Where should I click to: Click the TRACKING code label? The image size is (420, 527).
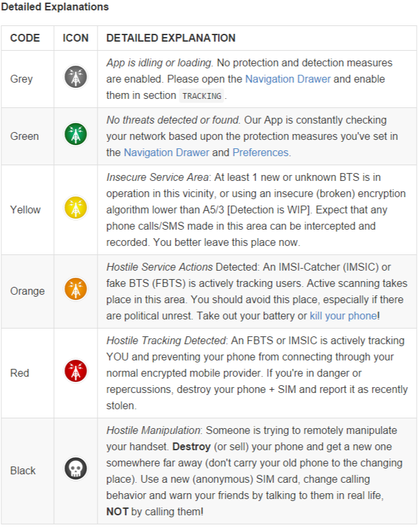201,96
